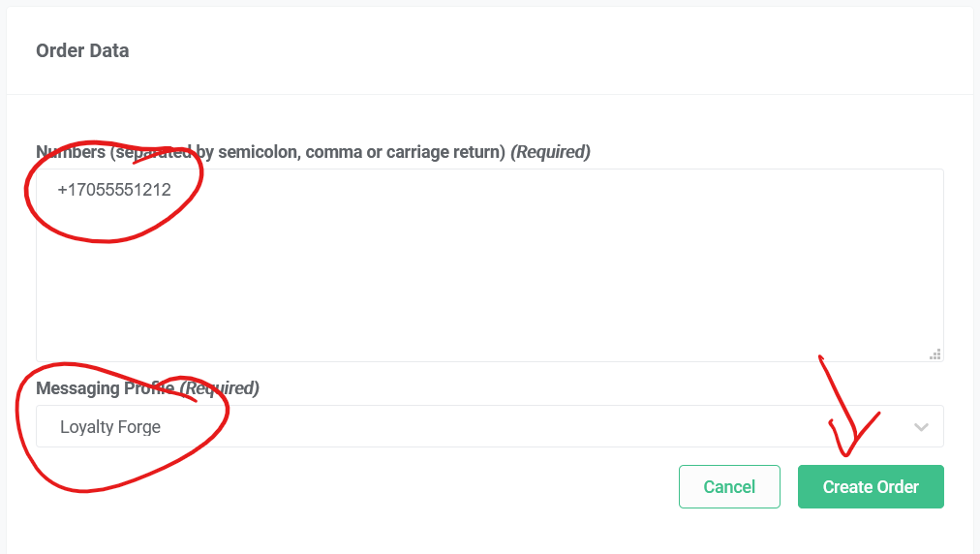
Task: Click the Required marker after Numbers label
Action: click(x=550, y=152)
